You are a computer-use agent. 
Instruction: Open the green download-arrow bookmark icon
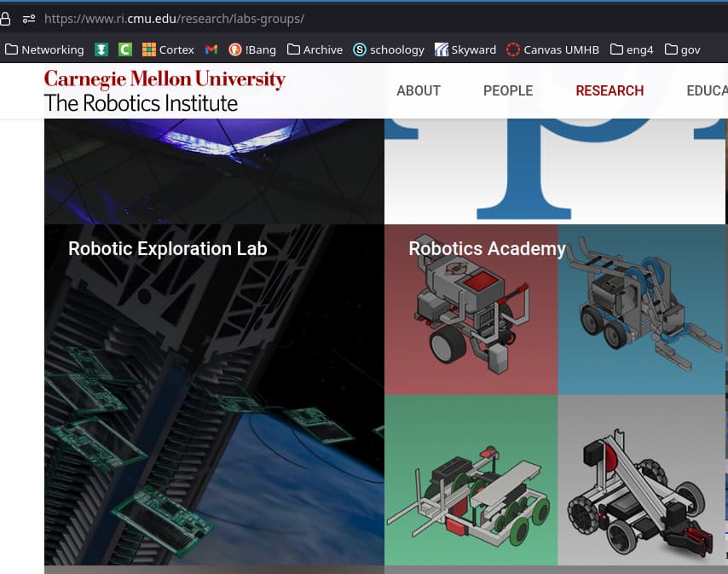(x=101, y=49)
